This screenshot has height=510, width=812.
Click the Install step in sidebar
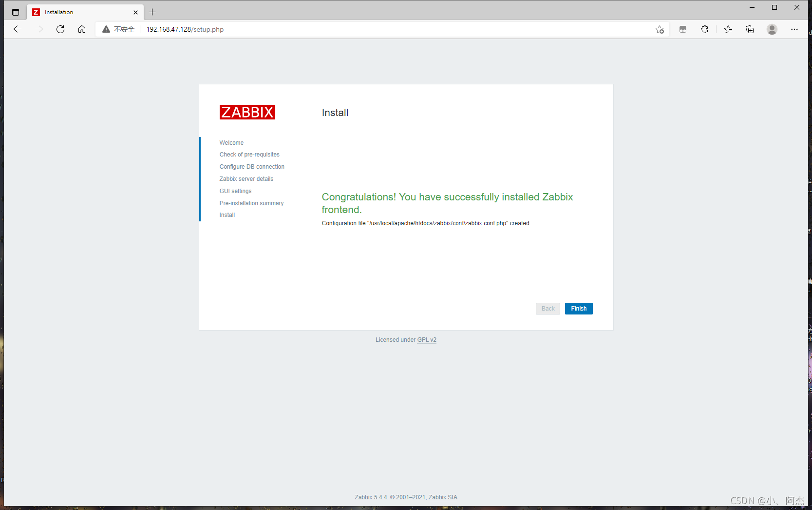tap(227, 215)
